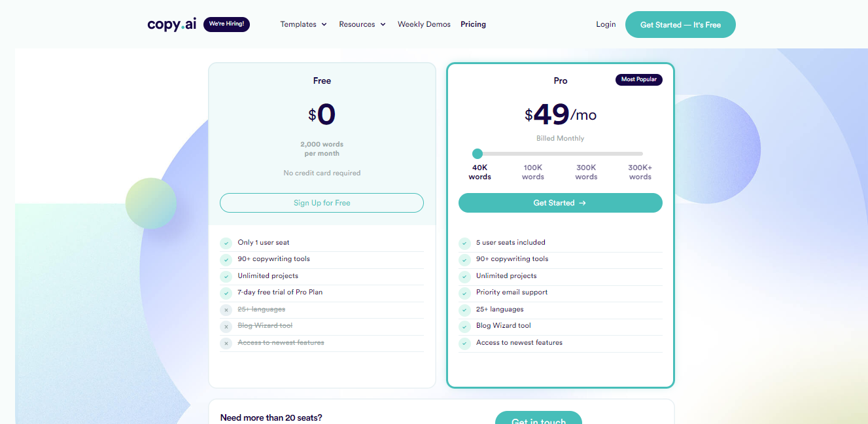The height and width of the screenshot is (424, 868).
Task: Select the 40K words label
Action: coord(479,172)
